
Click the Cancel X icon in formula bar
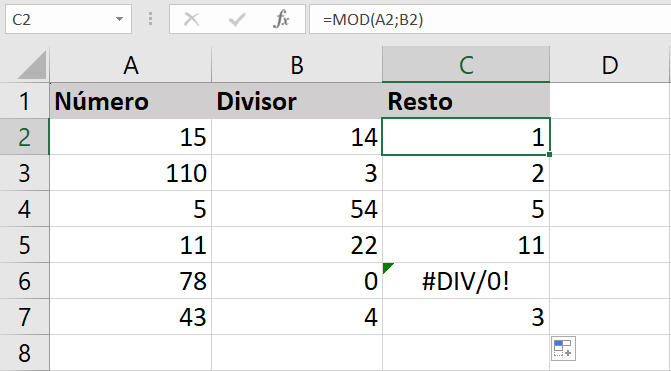191,19
